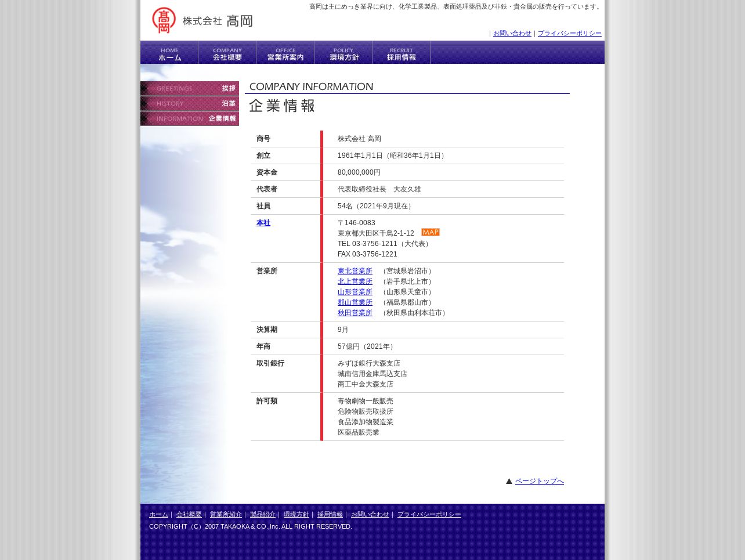Open the 山形営業所 link
The width and height of the screenshot is (745, 560).
[355, 292]
